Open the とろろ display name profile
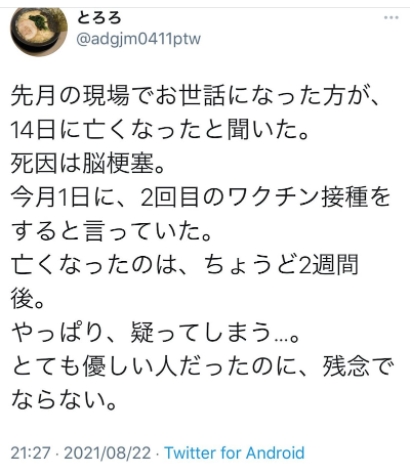The image size is (415, 476). pos(99,18)
